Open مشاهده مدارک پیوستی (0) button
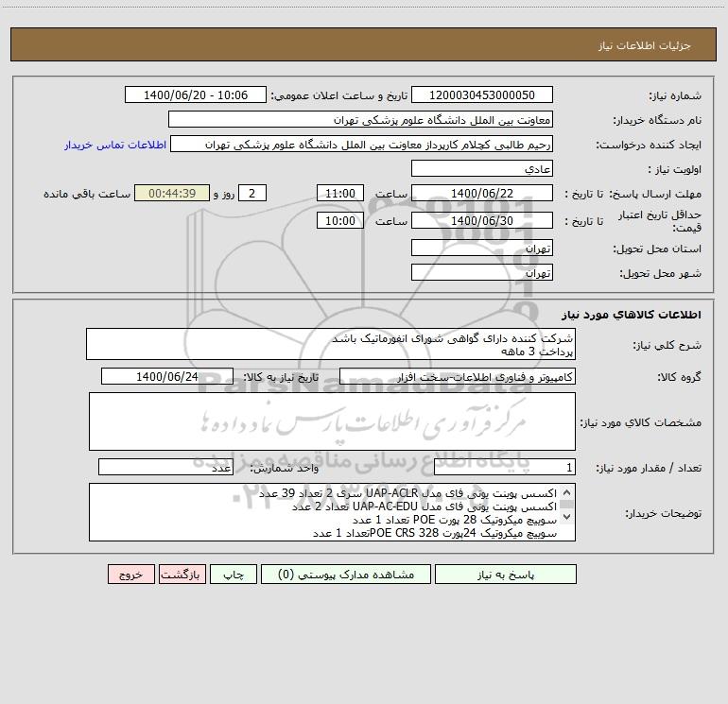728x704 pixels. point(346,575)
